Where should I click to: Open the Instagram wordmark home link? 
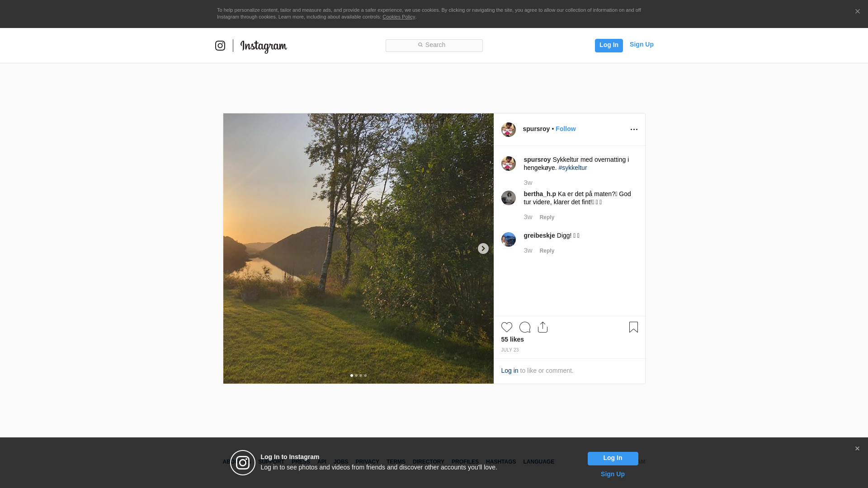[x=264, y=47]
